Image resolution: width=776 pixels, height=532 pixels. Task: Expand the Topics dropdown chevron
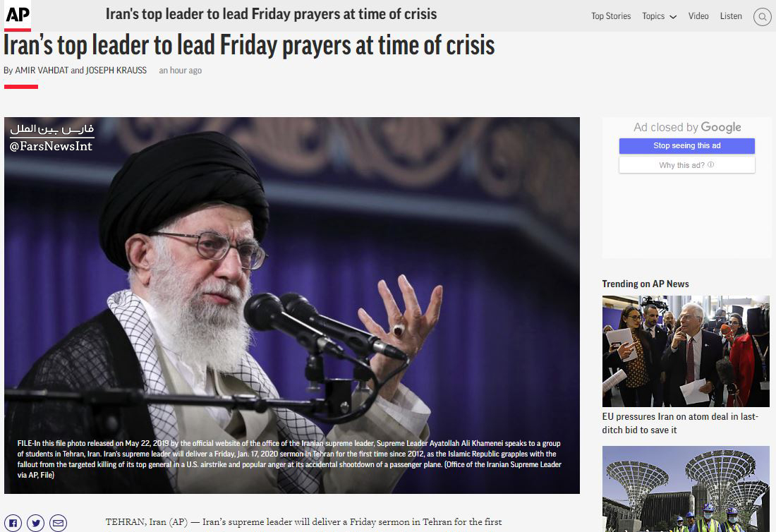click(x=673, y=17)
